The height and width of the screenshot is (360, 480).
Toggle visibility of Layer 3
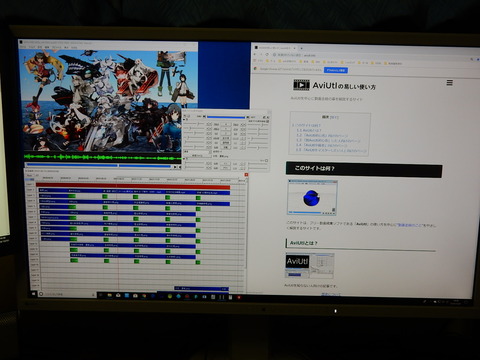31,195
